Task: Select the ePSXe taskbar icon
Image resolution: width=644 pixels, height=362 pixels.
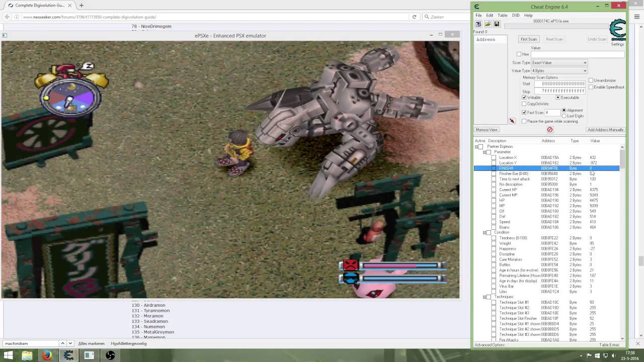Action: [89, 355]
